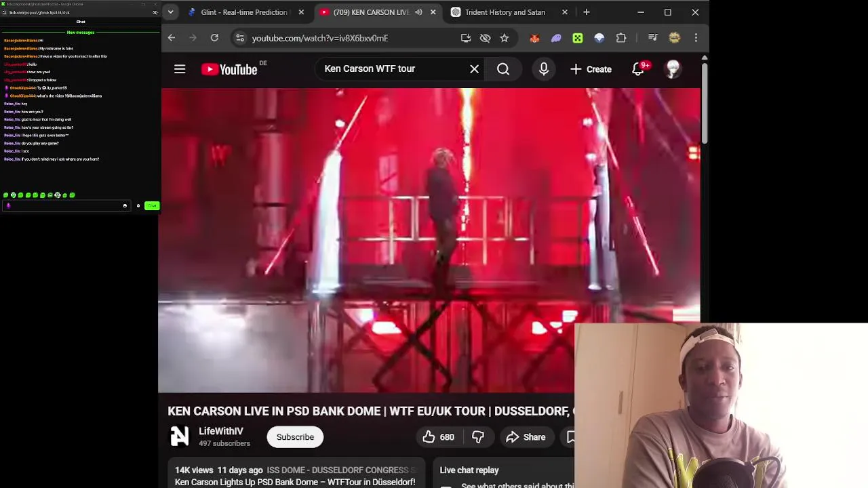The width and height of the screenshot is (868, 488).
Task: Start voice search with microphone
Action: click(x=544, y=69)
